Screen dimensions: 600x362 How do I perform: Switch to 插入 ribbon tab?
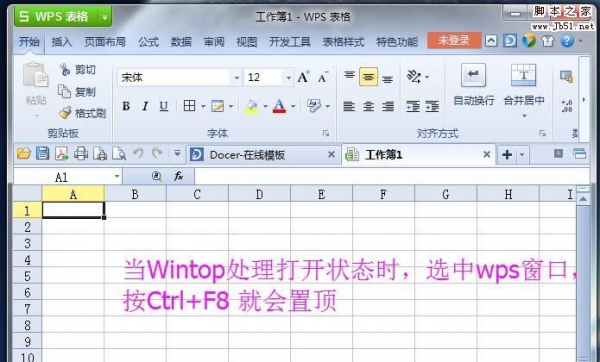[62, 42]
